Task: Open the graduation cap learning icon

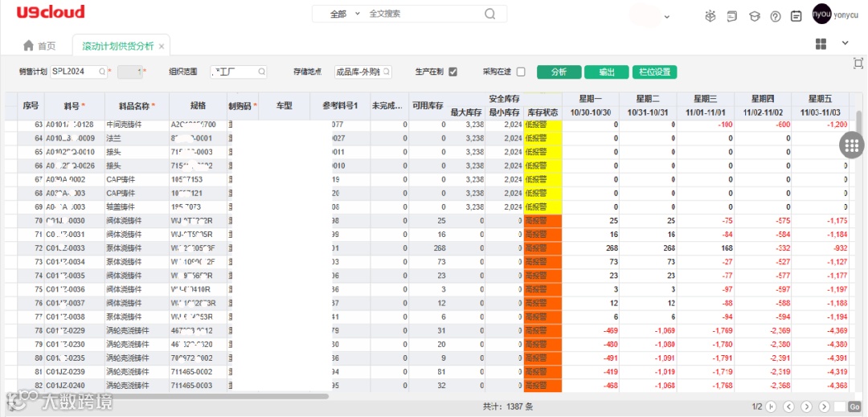Action: click(x=754, y=17)
